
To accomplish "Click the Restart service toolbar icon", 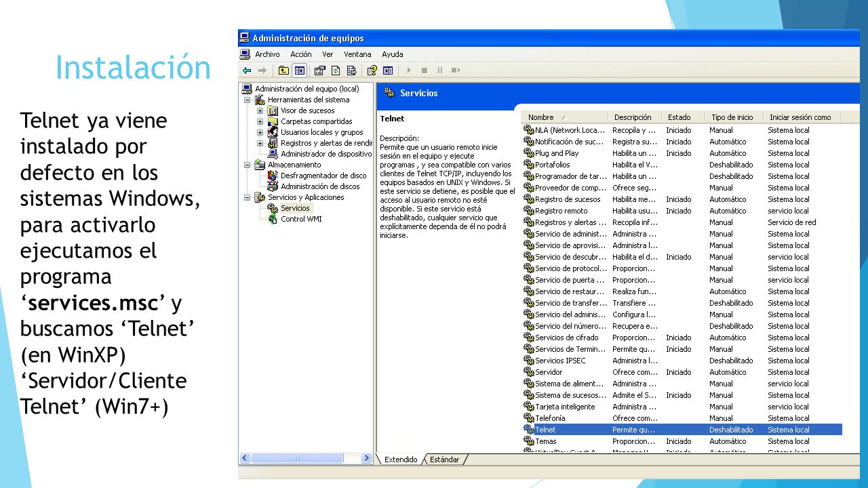I will click(x=456, y=70).
